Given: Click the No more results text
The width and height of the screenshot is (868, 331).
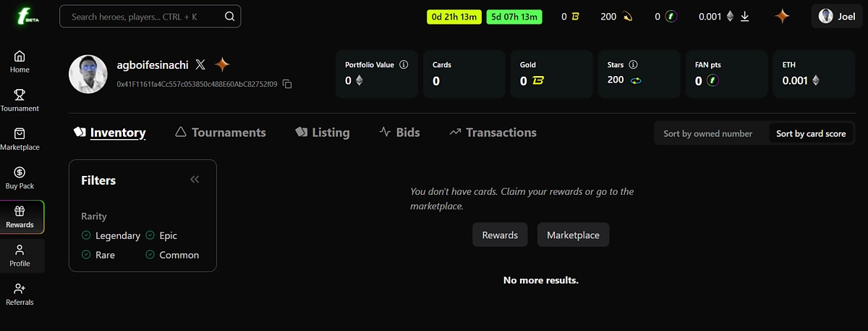Looking at the screenshot, I should pyautogui.click(x=541, y=280).
